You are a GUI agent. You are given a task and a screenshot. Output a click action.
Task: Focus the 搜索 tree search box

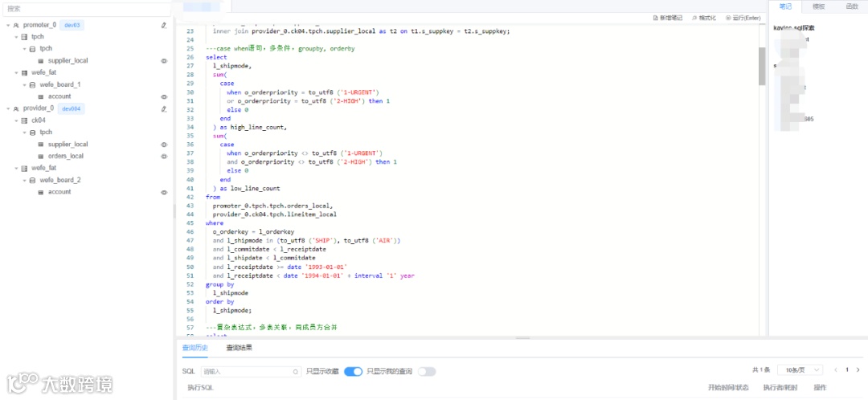click(x=86, y=9)
